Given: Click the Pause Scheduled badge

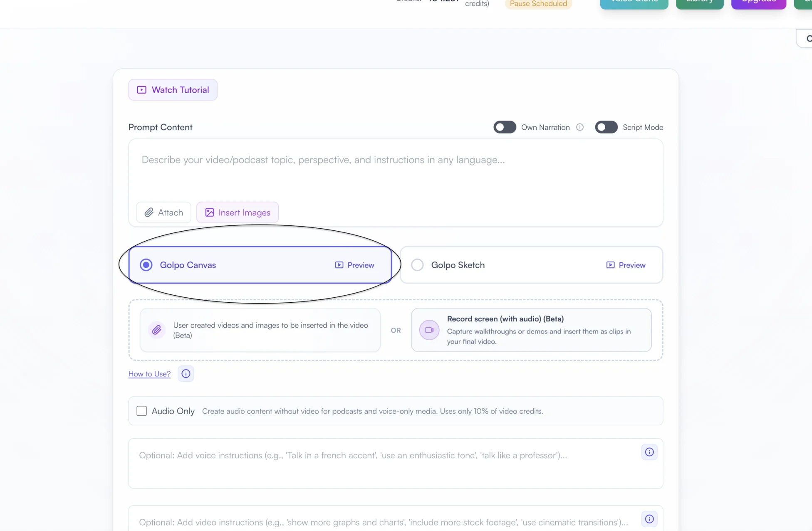Looking at the screenshot, I should [x=538, y=4].
